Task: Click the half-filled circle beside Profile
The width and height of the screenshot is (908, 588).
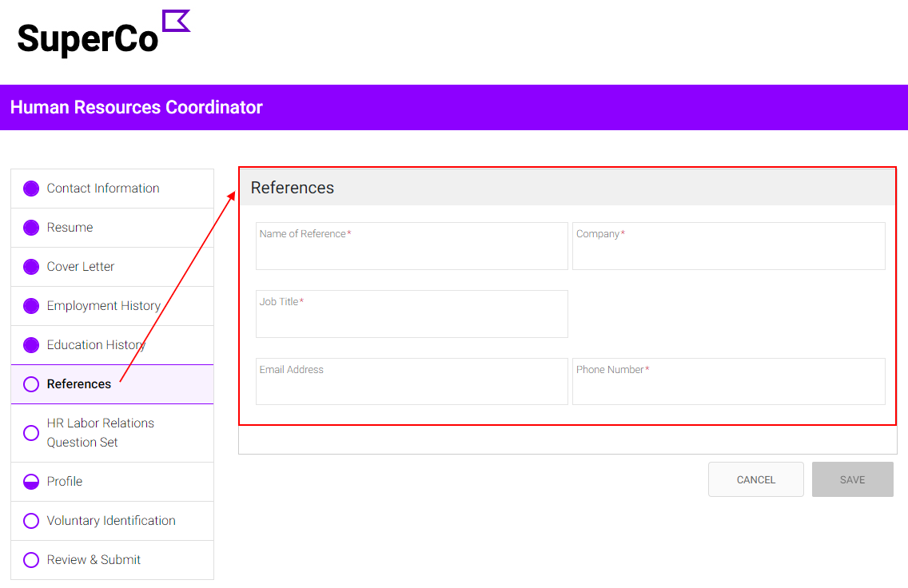Action: coord(31,482)
